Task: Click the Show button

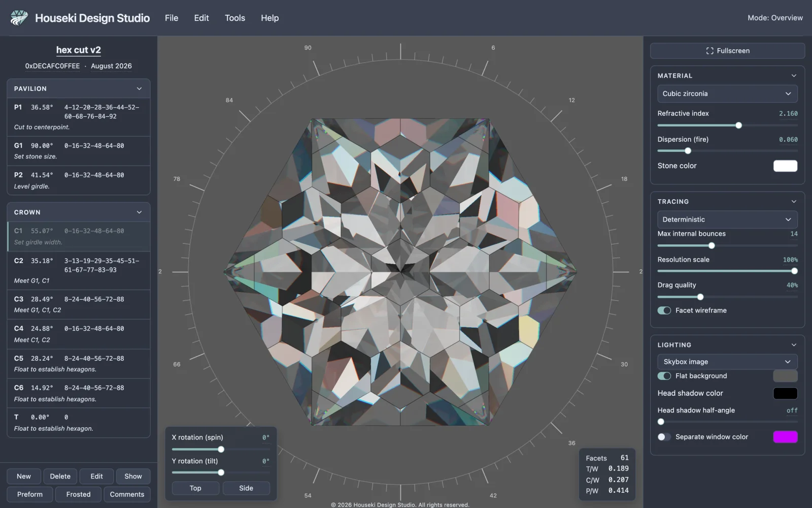Action: (133, 477)
